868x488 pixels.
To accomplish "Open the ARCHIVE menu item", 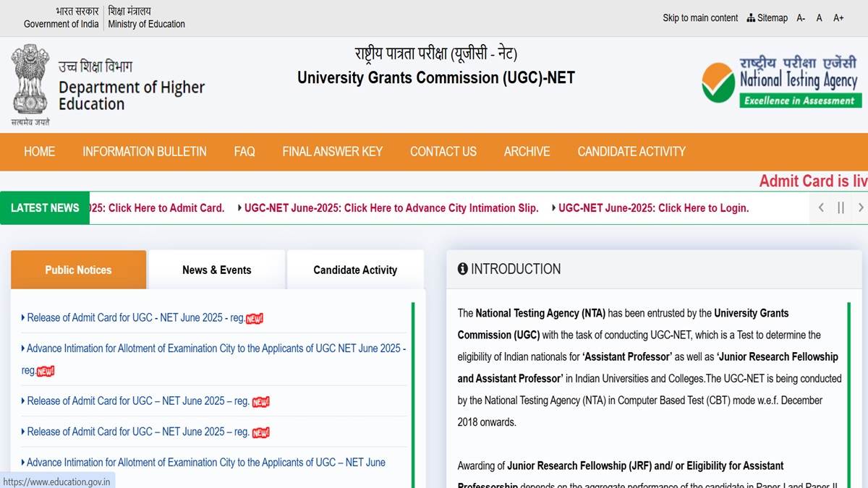I will tap(527, 151).
